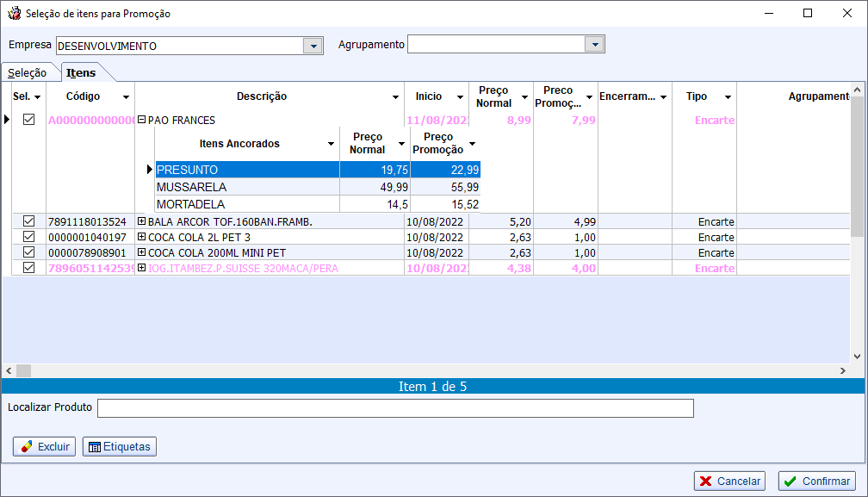The image size is (868, 497).
Task: Toggle checkbox for BALA ARCOR row
Action: 28,221
